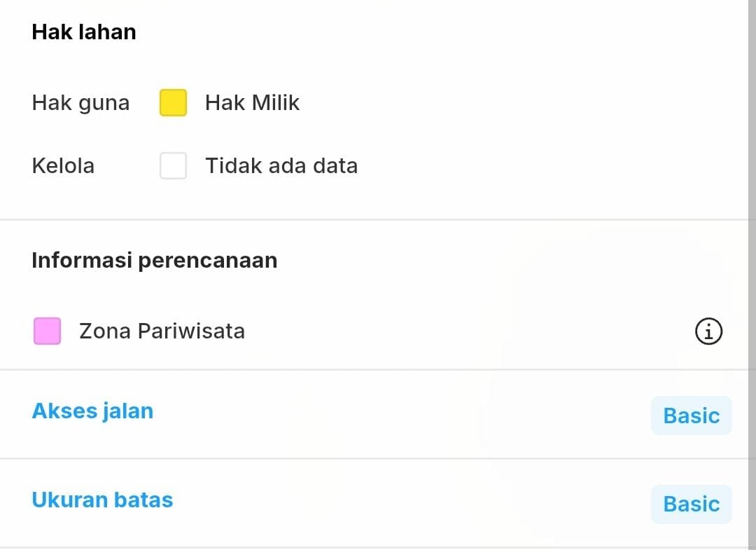Click the empty white Kelola swatch
756x550 pixels.
pyautogui.click(x=173, y=166)
